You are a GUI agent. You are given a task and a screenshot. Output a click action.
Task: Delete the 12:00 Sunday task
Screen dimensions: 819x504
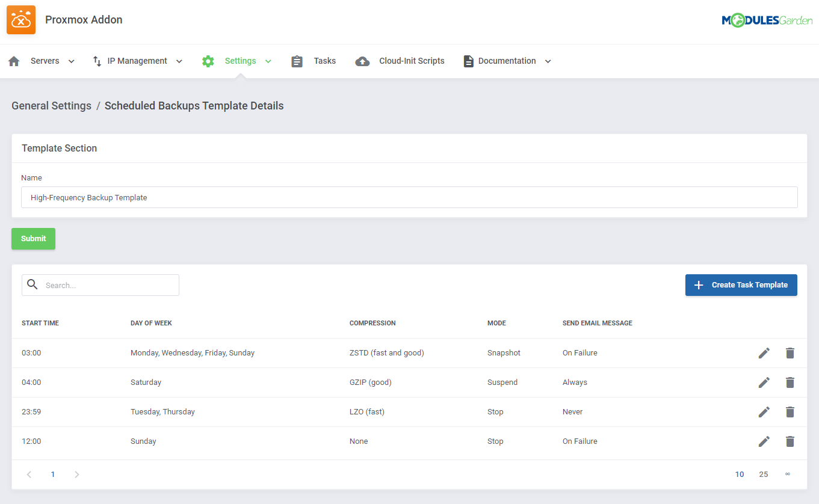[790, 441]
